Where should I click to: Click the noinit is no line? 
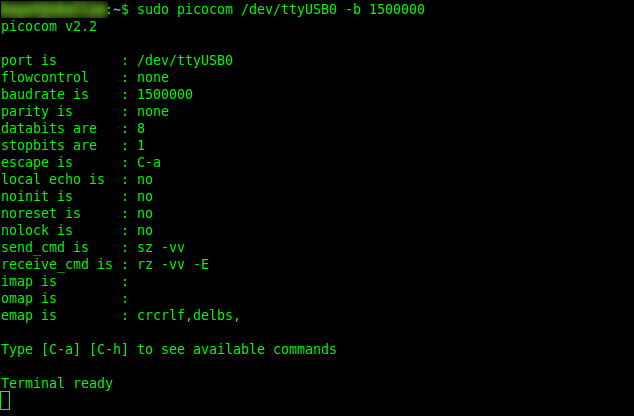[x=77, y=196]
